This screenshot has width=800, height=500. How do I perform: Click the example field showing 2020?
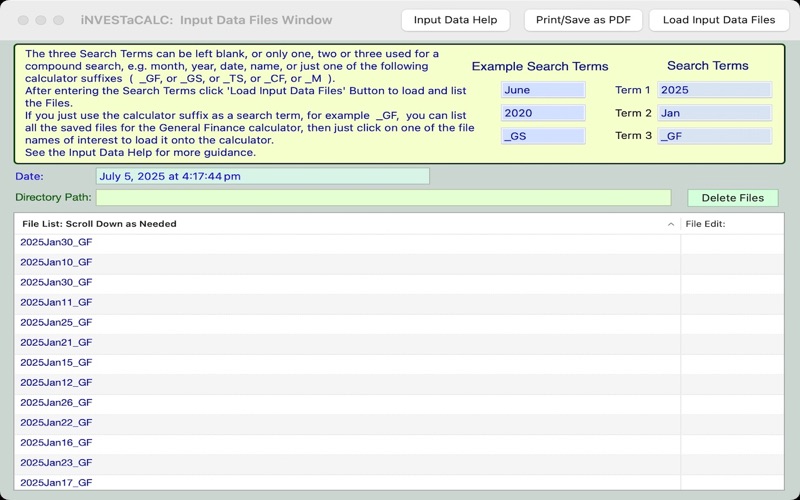(543, 113)
